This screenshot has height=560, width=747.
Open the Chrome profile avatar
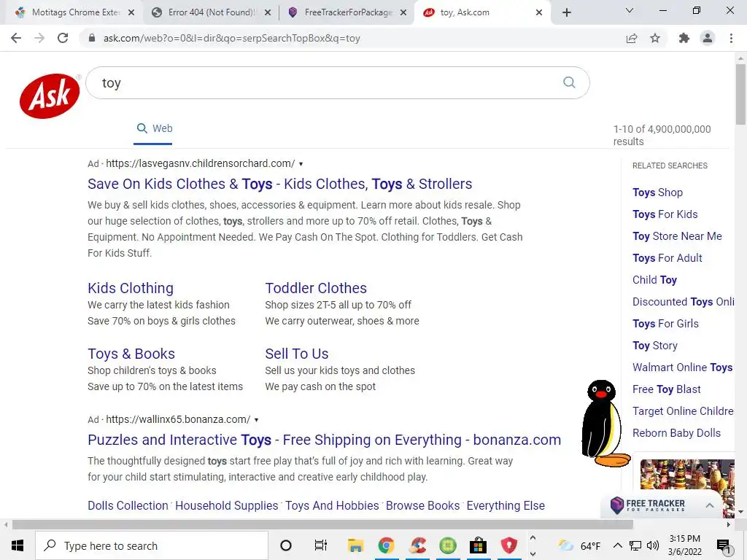708,38
